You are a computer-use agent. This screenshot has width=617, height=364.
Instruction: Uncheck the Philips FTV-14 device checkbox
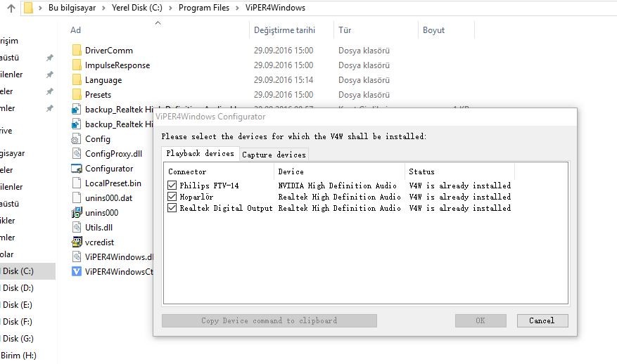point(172,186)
